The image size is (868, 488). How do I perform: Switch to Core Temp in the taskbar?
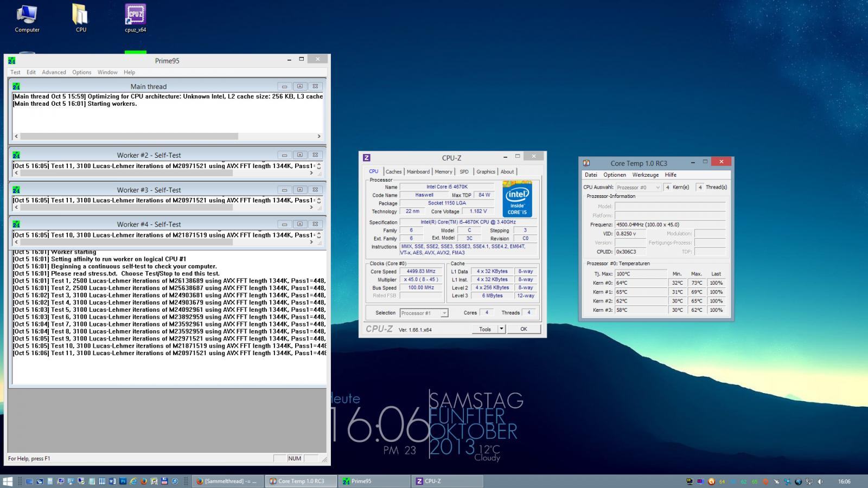click(301, 481)
